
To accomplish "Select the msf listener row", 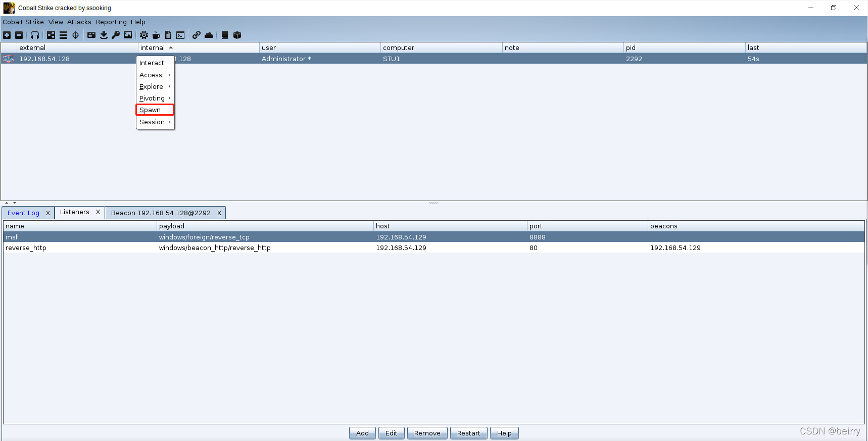I will point(434,237).
